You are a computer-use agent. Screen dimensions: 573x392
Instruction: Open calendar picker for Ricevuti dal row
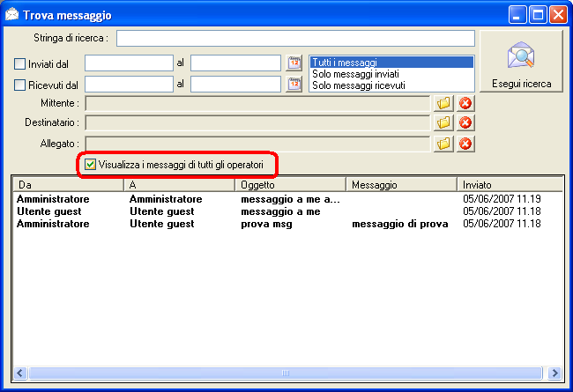point(294,84)
